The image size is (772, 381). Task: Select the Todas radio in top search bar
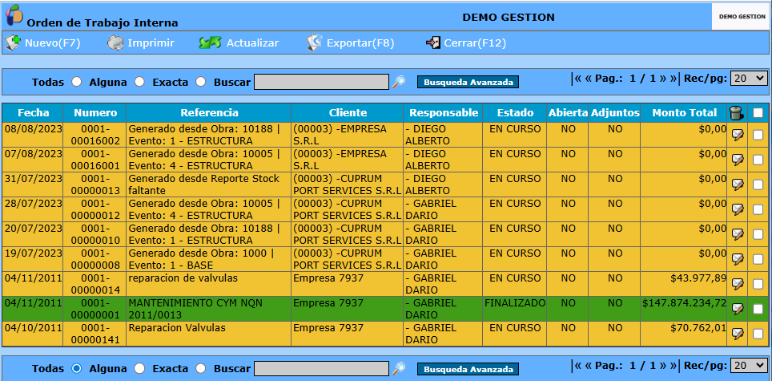[x=76, y=82]
